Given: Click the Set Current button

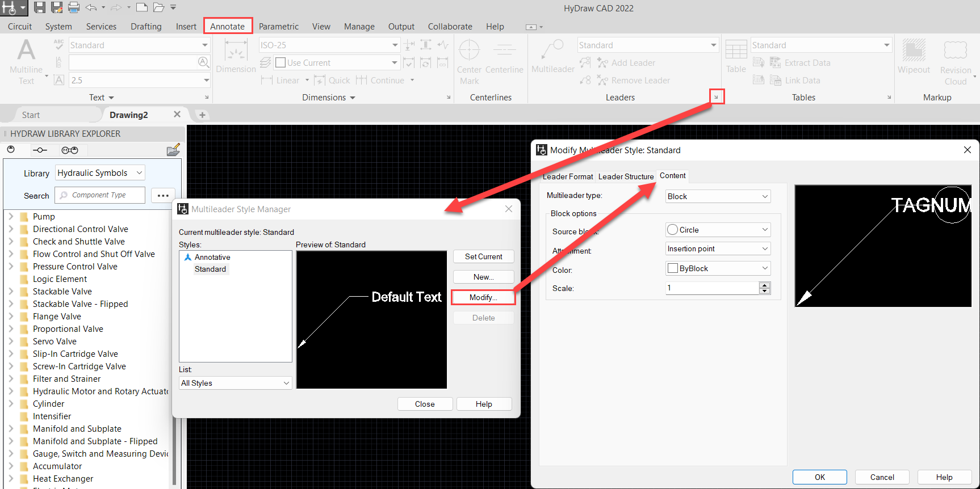Looking at the screenshot, I should pos(484,257).
